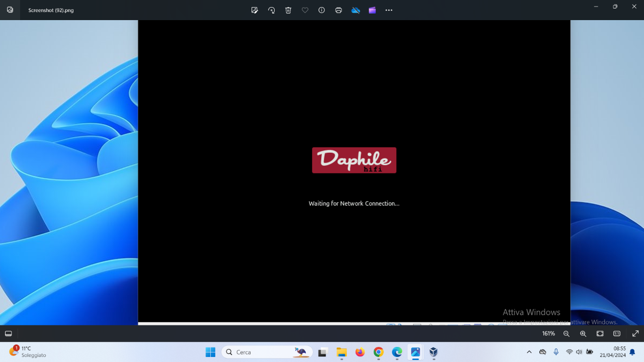This screenshot has width=644, height=362.
Task: Click the OneDrive cloud sync icon
Action: pos(356,10)
